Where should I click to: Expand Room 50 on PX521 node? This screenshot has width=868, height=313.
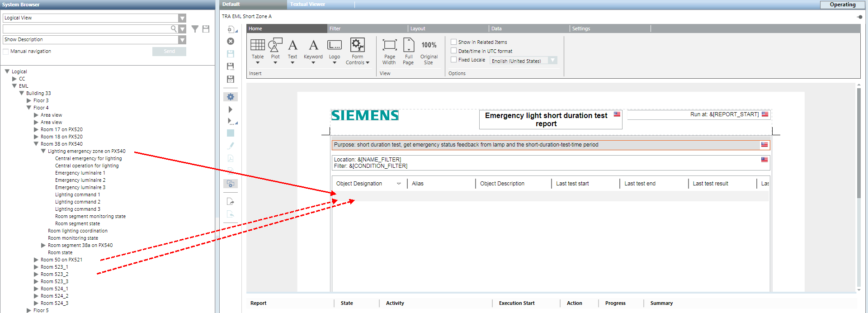click(x=36, y=260)
